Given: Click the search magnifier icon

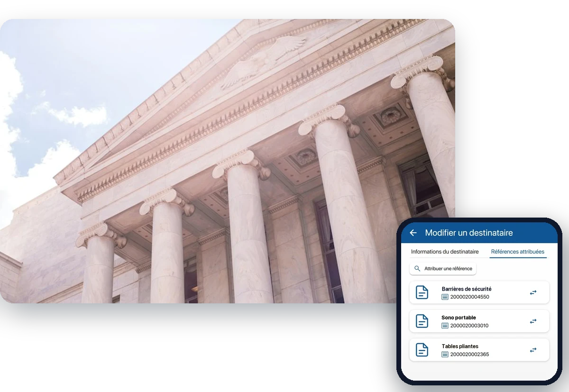Looking at the screenshot, I should pyautogui.click(x=417, y=269).
